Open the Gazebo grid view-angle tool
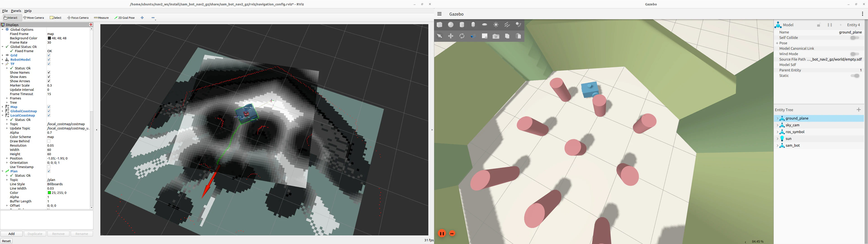 click(x=485, y=36)
